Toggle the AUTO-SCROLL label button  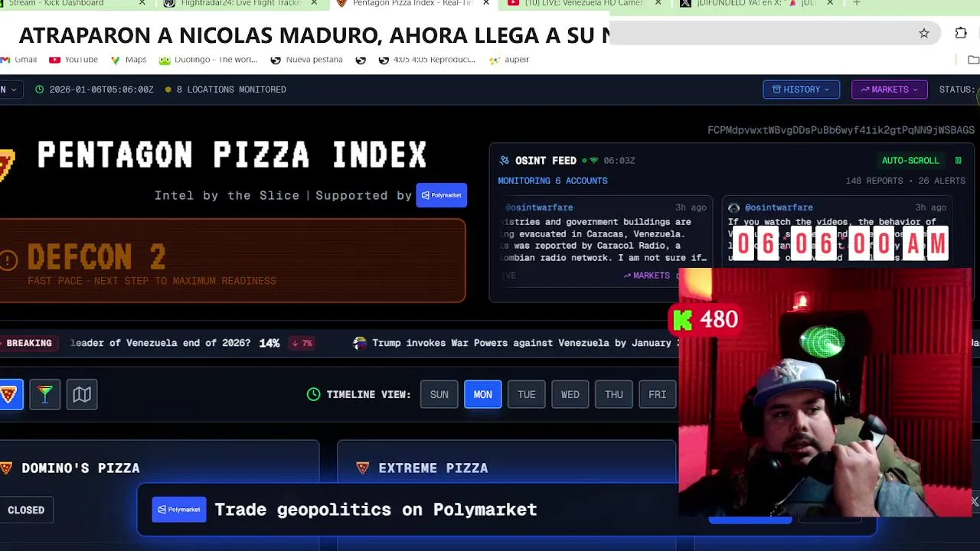click(x=910, y=161)
